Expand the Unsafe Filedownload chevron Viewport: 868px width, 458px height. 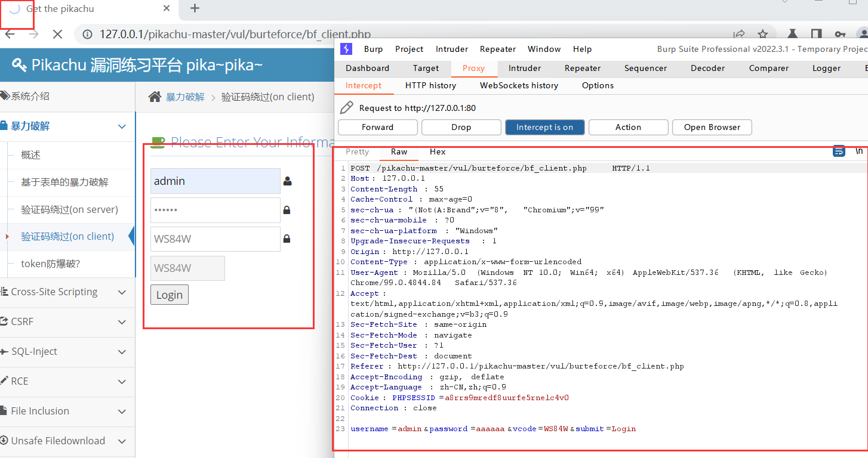pos(122,441)
